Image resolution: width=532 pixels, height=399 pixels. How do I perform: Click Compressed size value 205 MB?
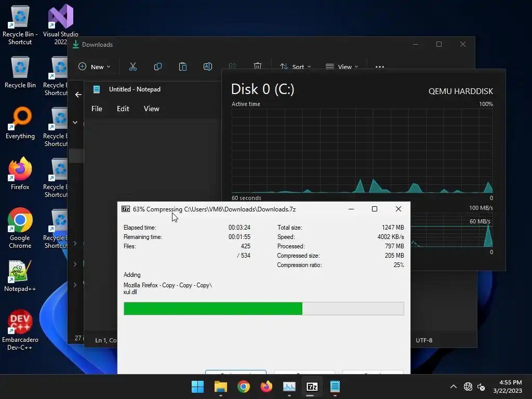394,256
